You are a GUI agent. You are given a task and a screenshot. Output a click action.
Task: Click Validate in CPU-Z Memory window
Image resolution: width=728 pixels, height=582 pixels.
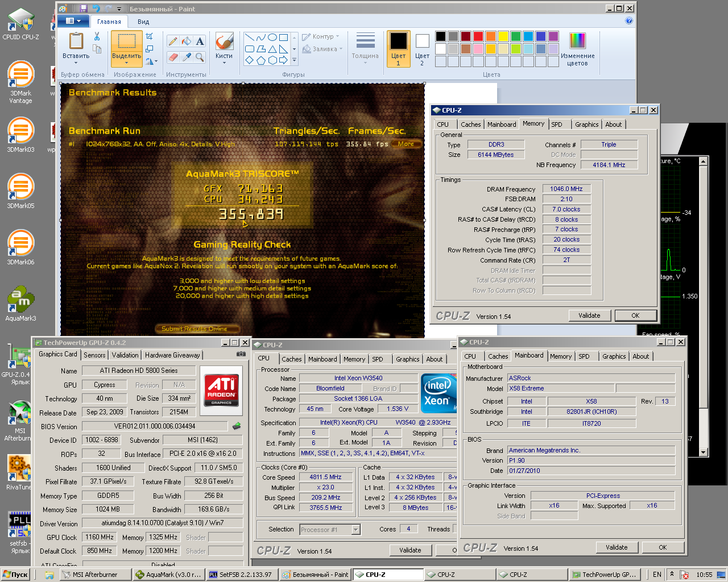589,315
